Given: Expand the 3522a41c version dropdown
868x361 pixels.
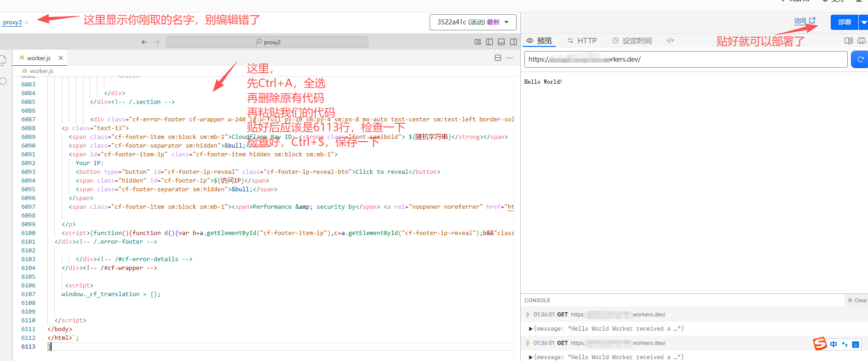Looking at the screenshot, I should pyautogui.click(x=473, y=22).
